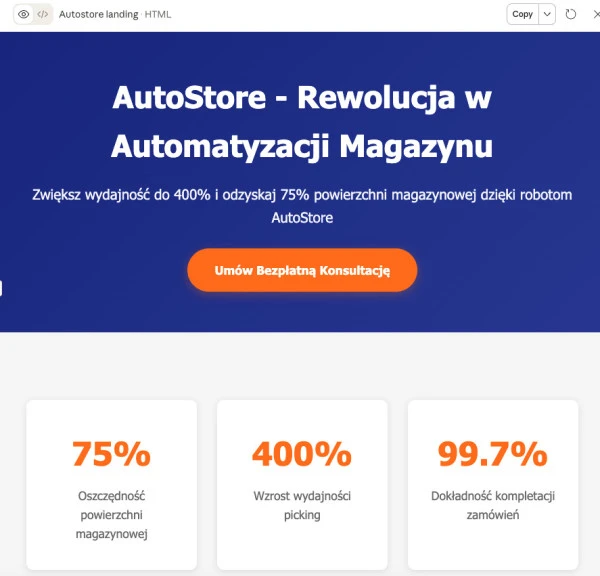Click the orange 99.7% statistic figure

tap(493, 454)
